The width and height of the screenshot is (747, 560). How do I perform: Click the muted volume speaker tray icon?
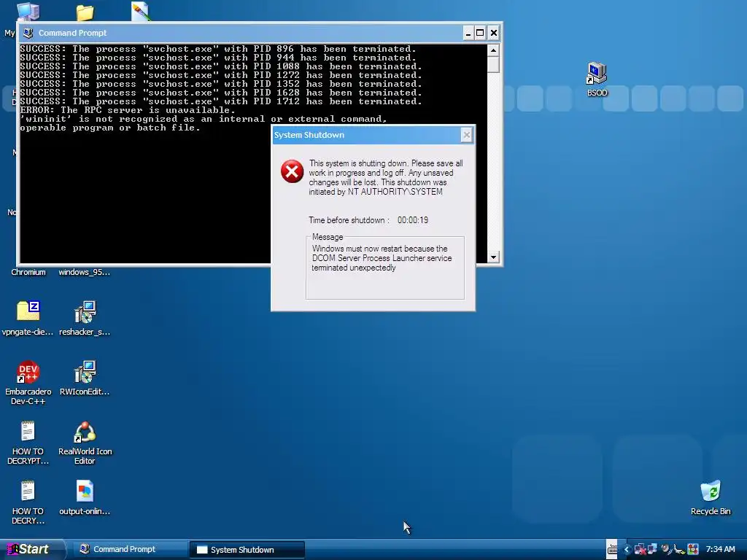click(x=667, y=549)
